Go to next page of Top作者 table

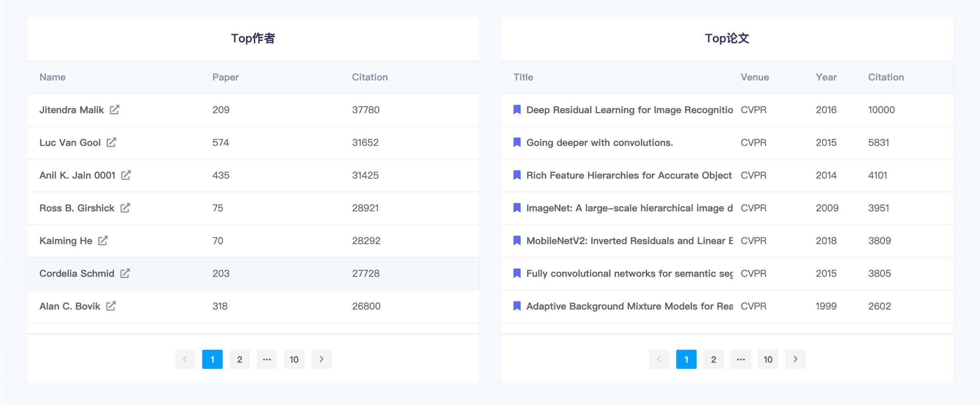pyautogui.click(x=321, y=359)
